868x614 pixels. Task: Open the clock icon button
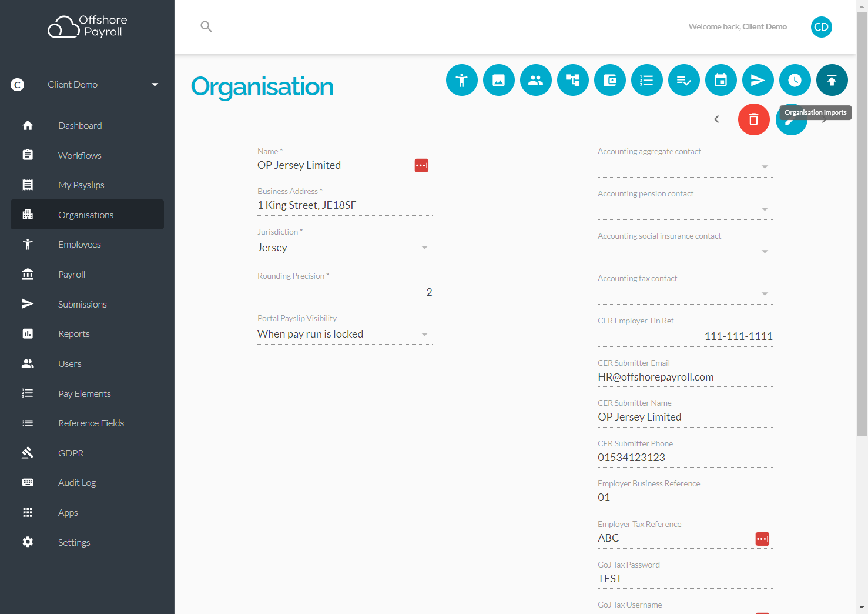795,80
